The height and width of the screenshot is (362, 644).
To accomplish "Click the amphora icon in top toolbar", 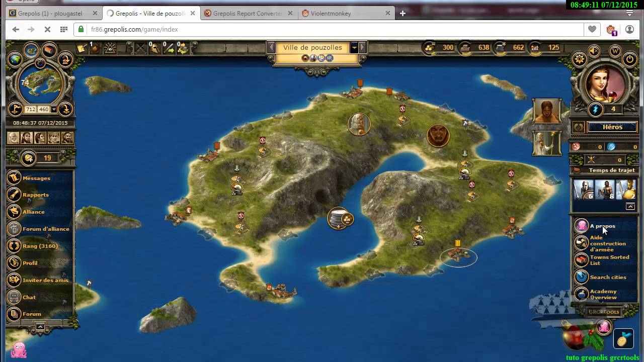I will pyautogui.click(x=95, y=48).
